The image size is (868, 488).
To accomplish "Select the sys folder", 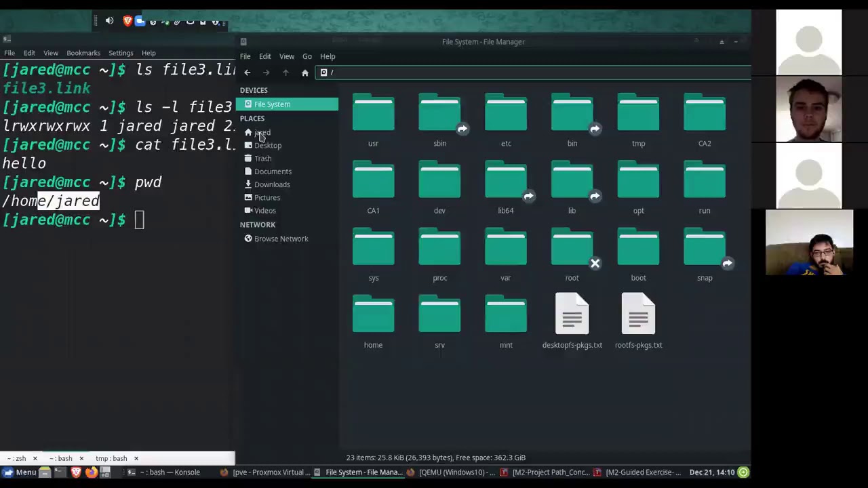I will (373, 254).
